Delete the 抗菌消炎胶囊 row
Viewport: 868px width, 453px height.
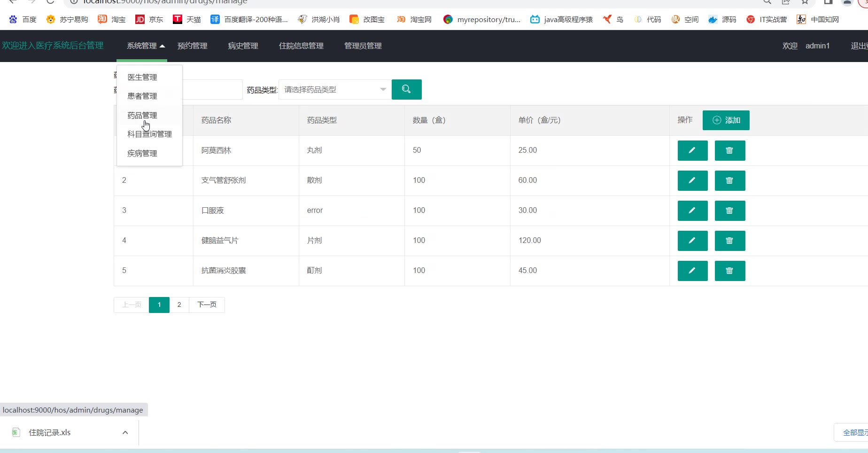tap(729, 271)
